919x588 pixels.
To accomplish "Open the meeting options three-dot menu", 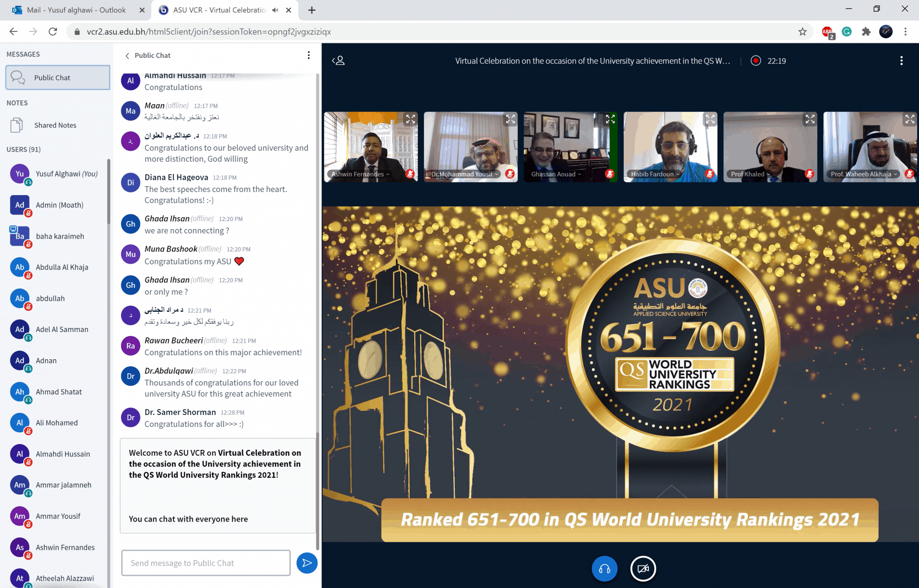I will tap(901, 61).
